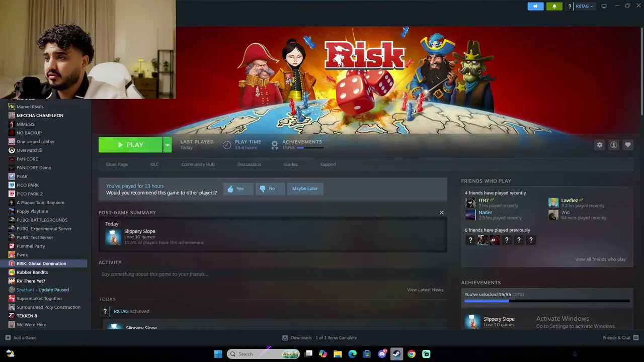Open the Discussions tab
644x362 pixels.
(x=249, y=164)
